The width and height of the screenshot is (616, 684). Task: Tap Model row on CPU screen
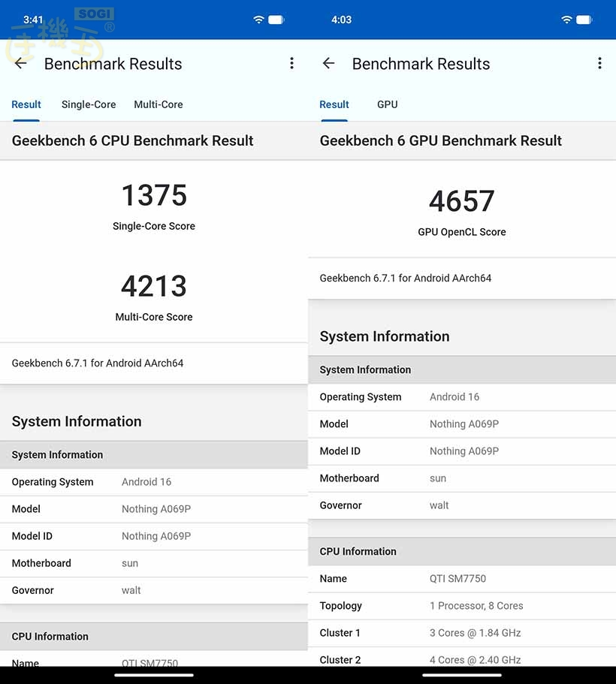154,509
